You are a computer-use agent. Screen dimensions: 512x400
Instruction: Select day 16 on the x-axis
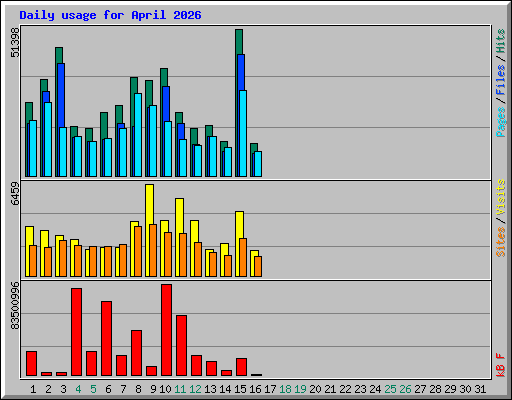[255, 389]
